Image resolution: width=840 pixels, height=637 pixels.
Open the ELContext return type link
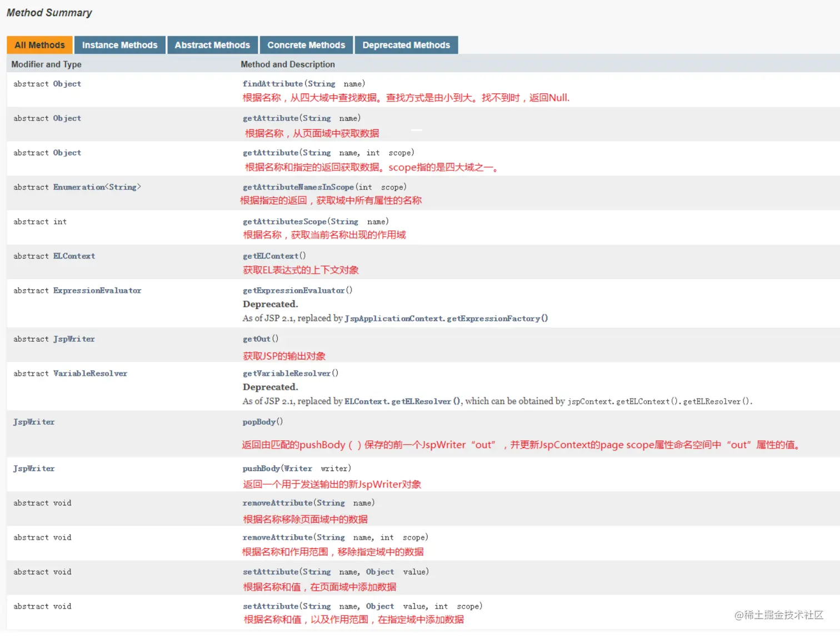(x=74, y=256)
